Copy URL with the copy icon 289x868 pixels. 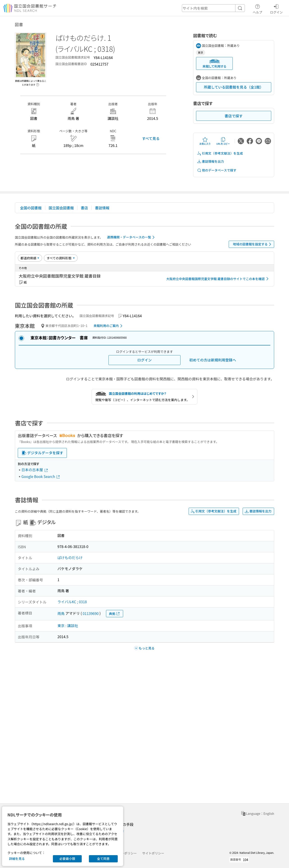tap(223, 141)
